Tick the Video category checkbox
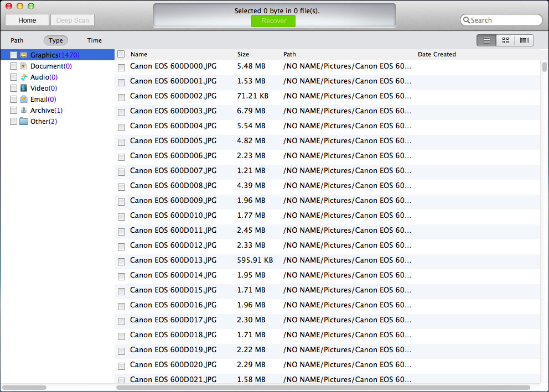 click(13, 88)
